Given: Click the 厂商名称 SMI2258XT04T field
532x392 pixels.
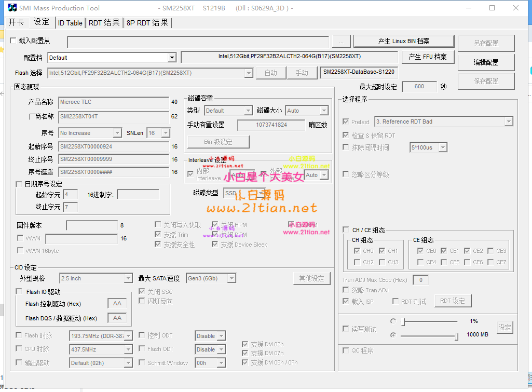Looking at the screenshot, I should click(x=113, y=116).
